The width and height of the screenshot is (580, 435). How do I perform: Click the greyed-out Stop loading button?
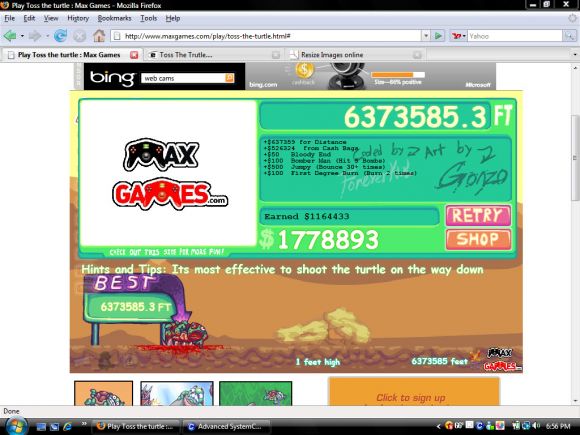pos(79,36)
